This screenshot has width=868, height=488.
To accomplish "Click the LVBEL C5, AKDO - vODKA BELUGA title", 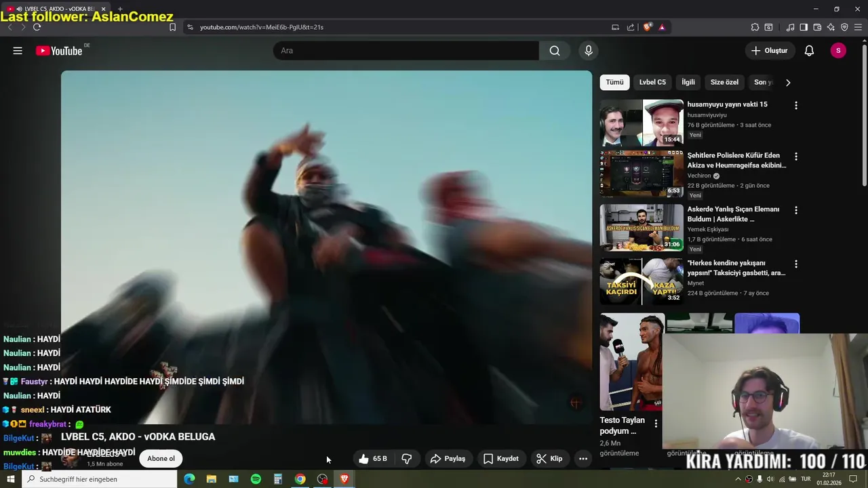I will [138, 436].
